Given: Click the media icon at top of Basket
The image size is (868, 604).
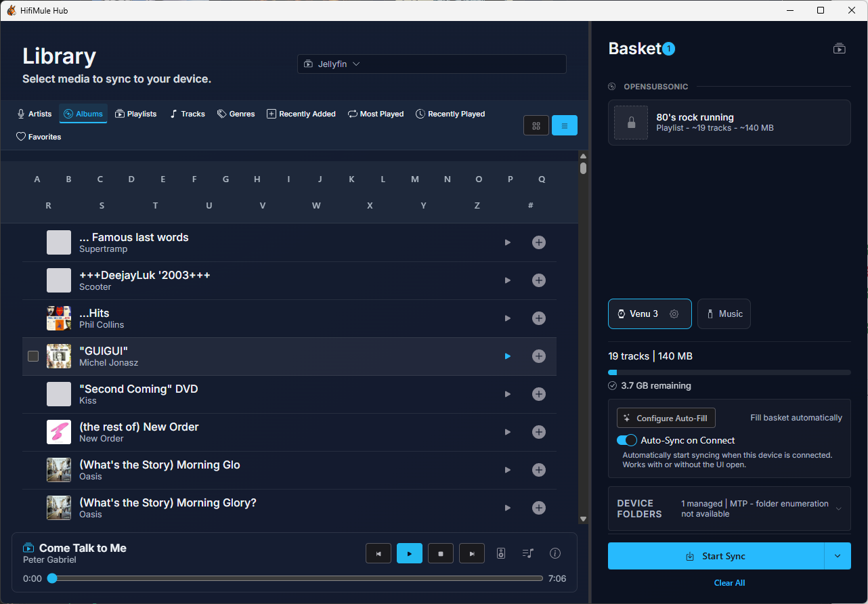Looking at the screenshot, I should point(840,49).
